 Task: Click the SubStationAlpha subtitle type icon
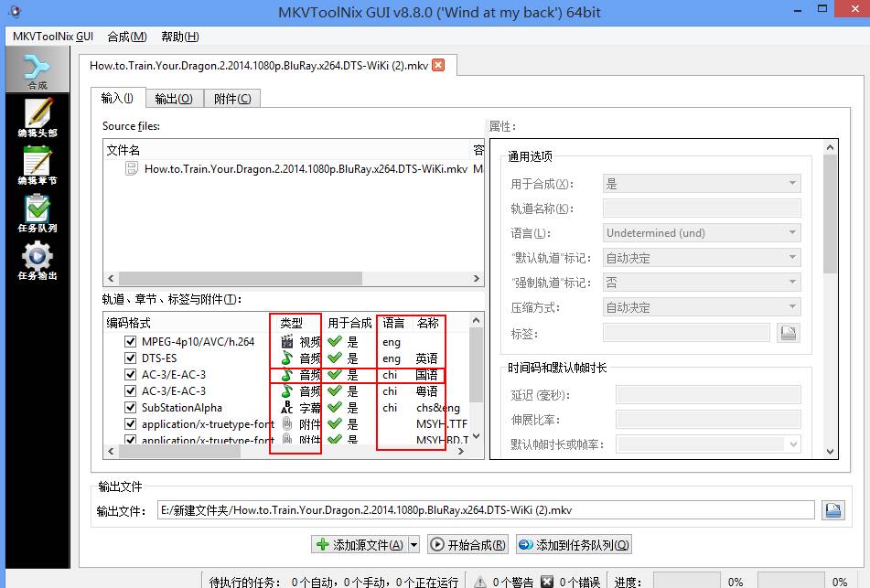287,408
